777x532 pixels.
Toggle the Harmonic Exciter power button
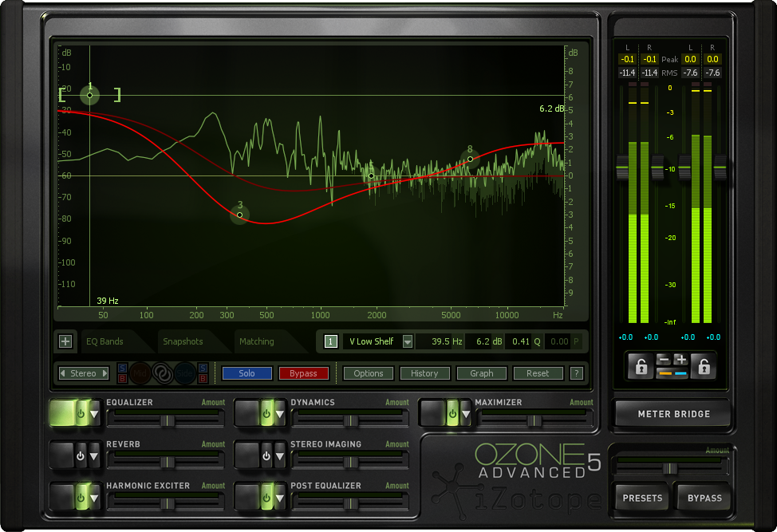point(81,498)
